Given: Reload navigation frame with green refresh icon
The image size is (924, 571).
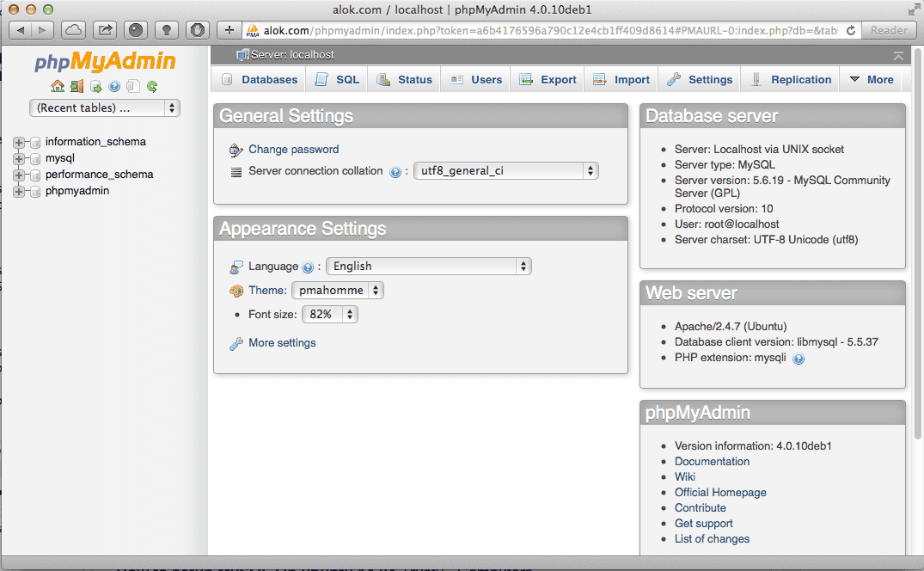Looking at the screenshot, I should coord(152,86).
